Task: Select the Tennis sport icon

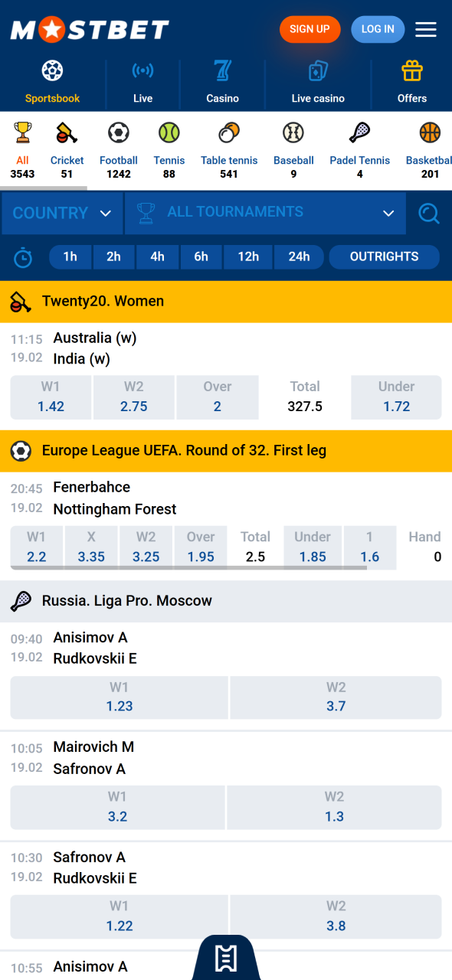Action: (x=169, y=134)
